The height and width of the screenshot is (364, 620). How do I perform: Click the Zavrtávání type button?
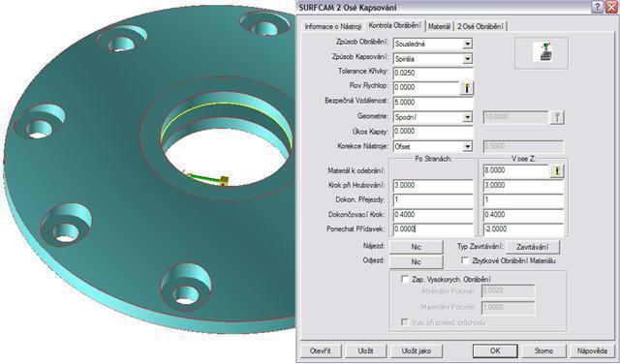[533, 247]
